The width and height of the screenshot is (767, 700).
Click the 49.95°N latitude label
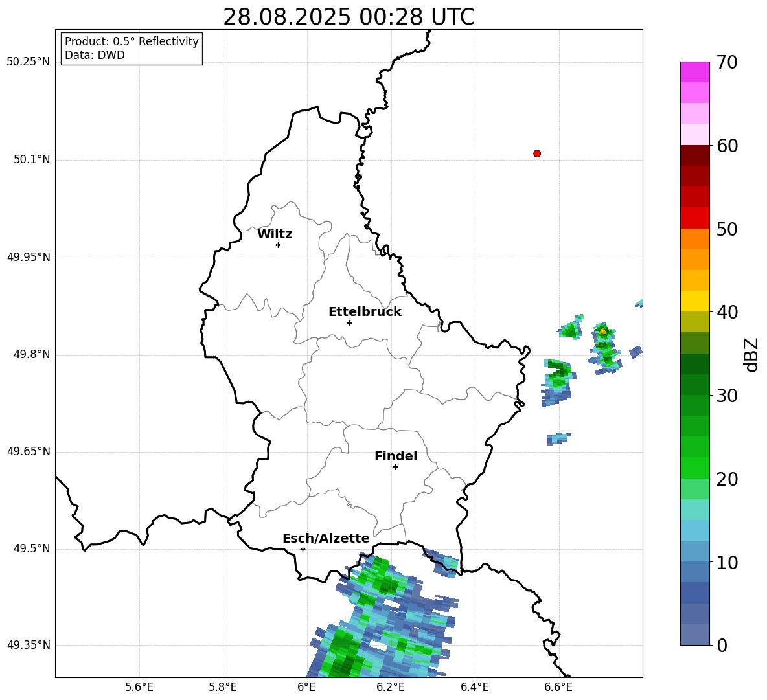point(29,257)
